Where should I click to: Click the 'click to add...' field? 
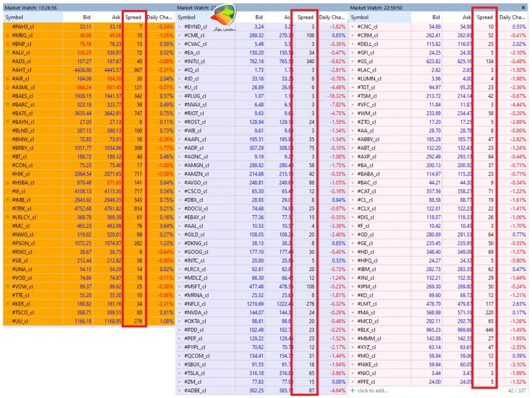tap(372, 391)
